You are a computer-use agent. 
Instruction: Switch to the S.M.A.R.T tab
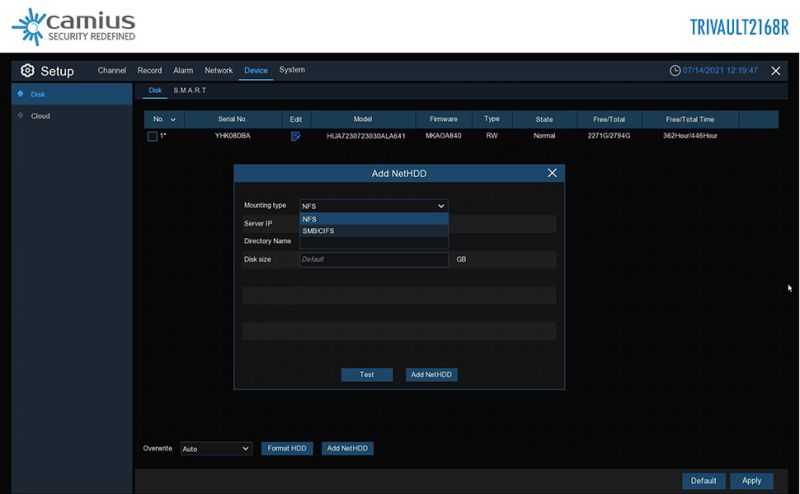[x=190, y=91]
